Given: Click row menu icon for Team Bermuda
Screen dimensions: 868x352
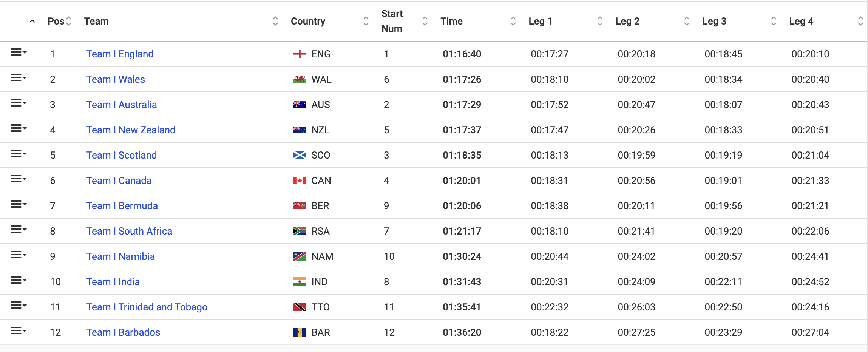Looking at the screenshot, I should pyautogui.click(x=18, y=204).
